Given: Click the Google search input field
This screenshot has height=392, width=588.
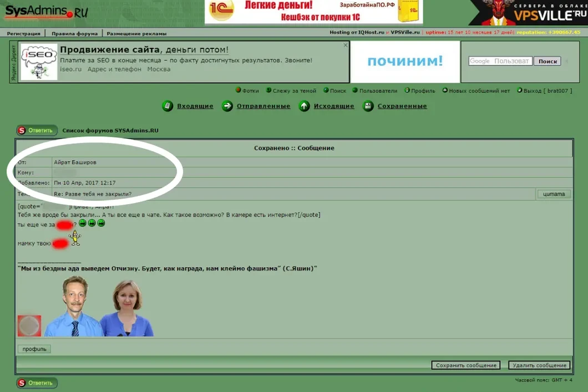Looking at the screenshot, I should [500, 61].
